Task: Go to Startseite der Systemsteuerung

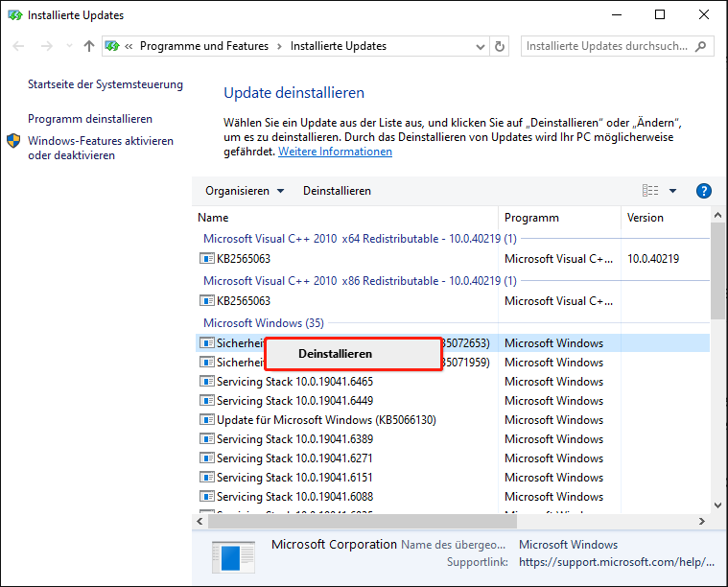Action: (x=105, y=84)
